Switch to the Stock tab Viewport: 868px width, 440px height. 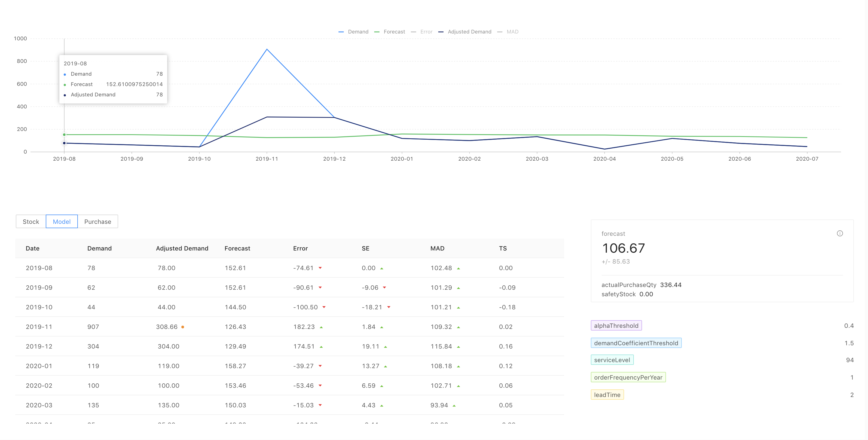pyautogui.click(x=31, y=222)
